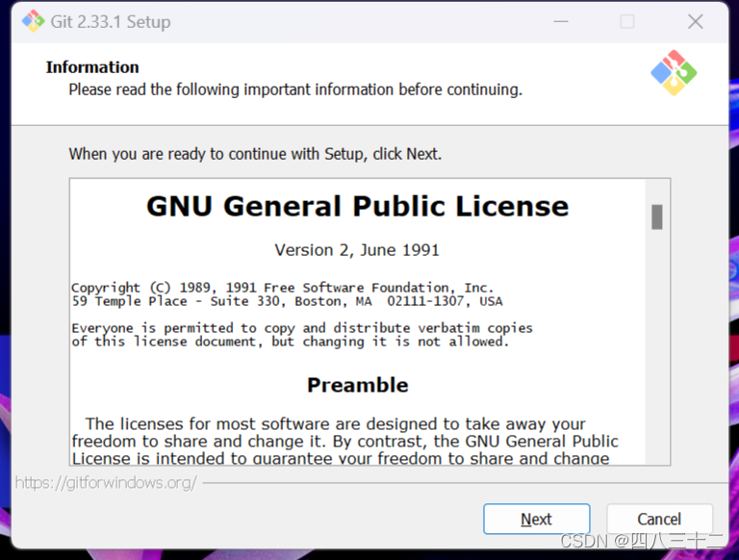This screenshot has height=560, width=739.
Task: Open the gitforwindows.org link
Action: [x=106, y=483]
